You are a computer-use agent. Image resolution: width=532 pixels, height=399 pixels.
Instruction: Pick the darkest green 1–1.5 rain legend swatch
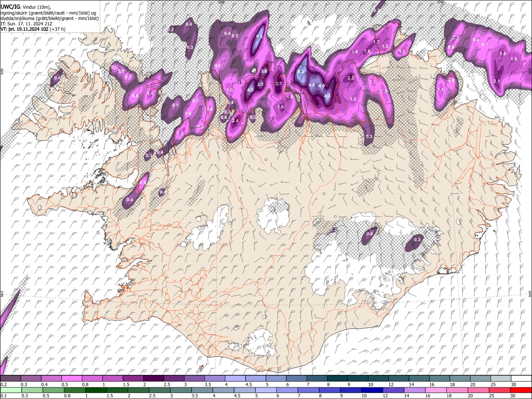pos(95,390)
